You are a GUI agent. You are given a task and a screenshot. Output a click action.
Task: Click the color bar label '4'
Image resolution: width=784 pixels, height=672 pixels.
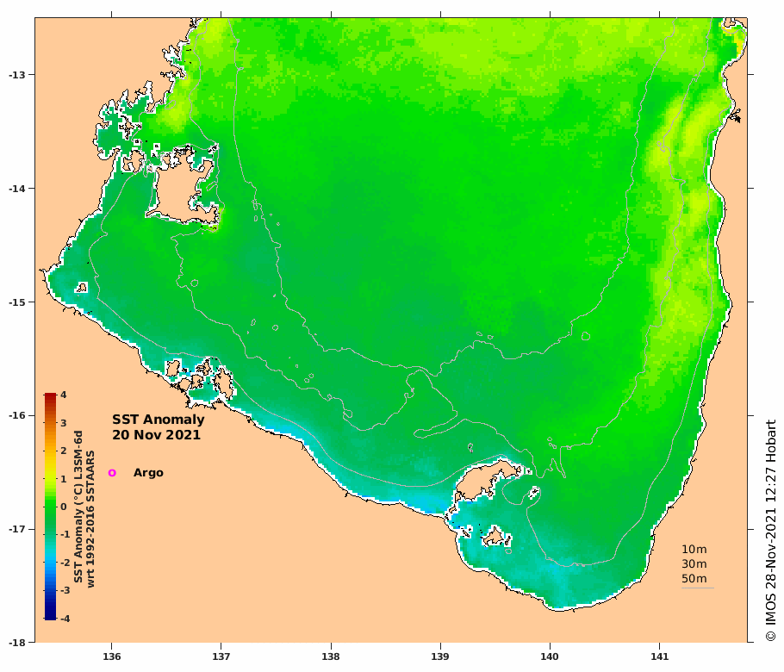tap(64, 395)
